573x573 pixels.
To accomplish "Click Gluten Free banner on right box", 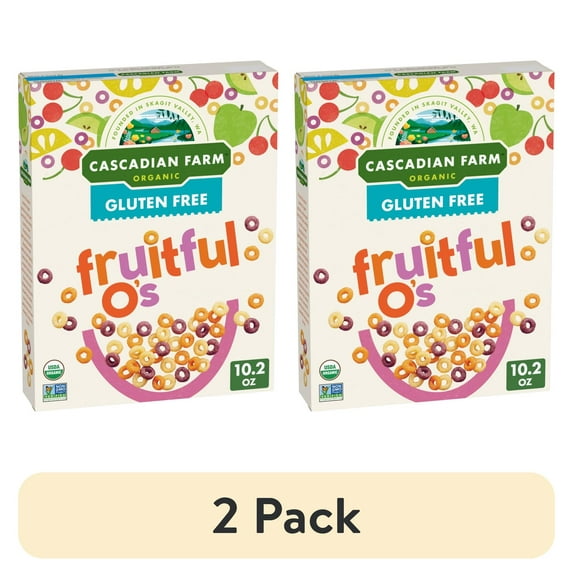I will coord(432,202).
